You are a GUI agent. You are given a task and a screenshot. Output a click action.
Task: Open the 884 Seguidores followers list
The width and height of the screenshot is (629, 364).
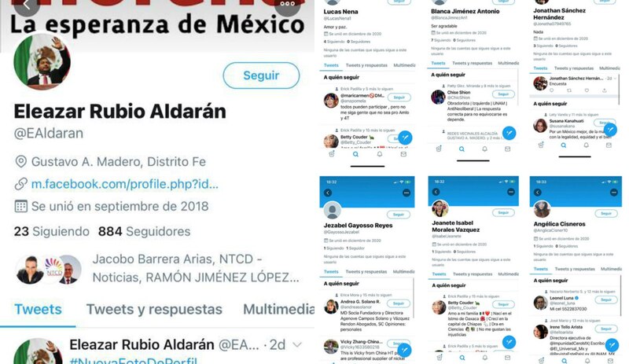[x=145, y=232]
